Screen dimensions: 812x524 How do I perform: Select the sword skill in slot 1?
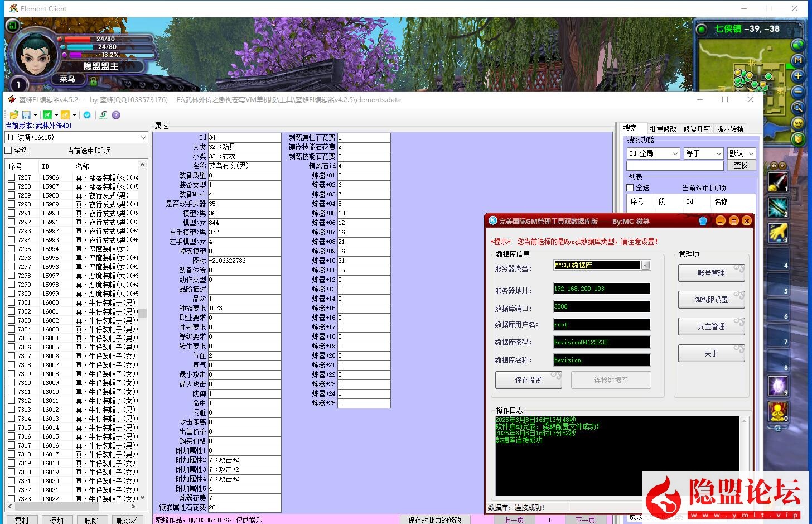coord(777,182)
